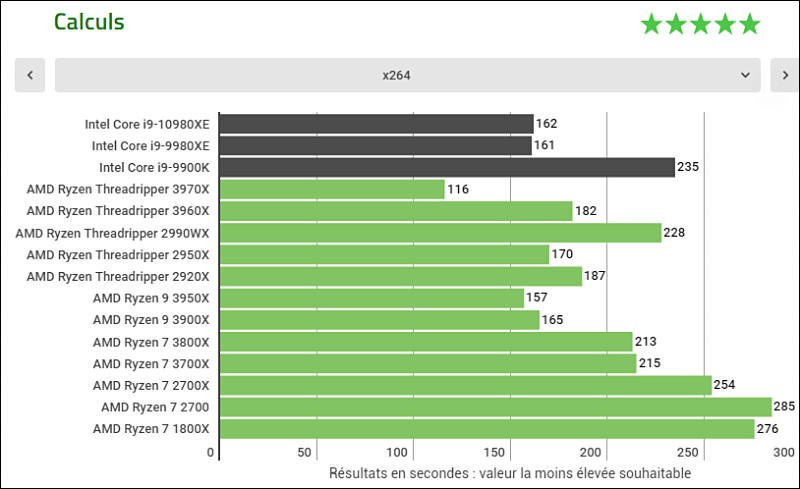Select the AMD Ryzen 7 3700X label
The width and height of the screenshot is (800, 489).
coord(151,364)
